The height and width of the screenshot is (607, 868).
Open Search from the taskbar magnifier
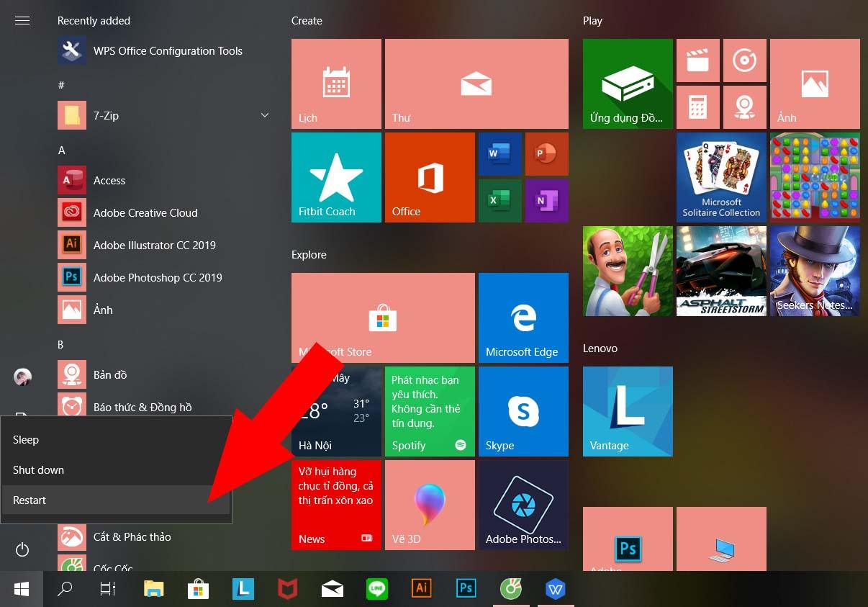(65, 589)
